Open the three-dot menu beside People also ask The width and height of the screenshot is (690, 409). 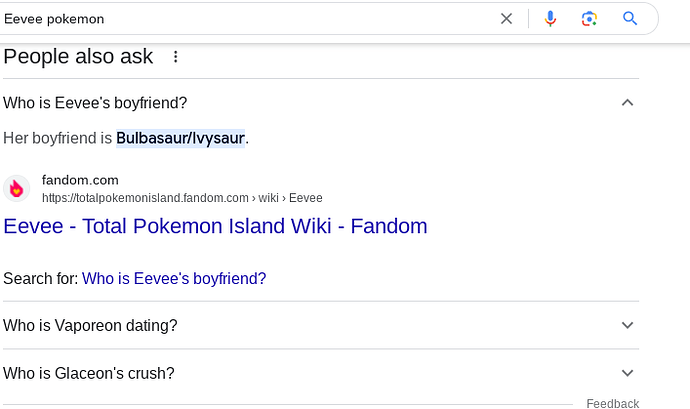175,56
